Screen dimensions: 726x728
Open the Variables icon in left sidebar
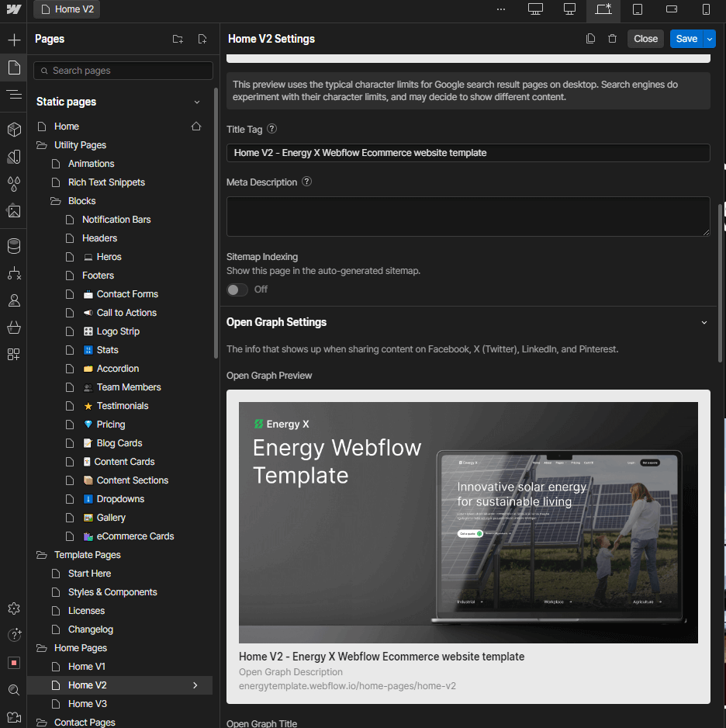(x=14, y=157)
